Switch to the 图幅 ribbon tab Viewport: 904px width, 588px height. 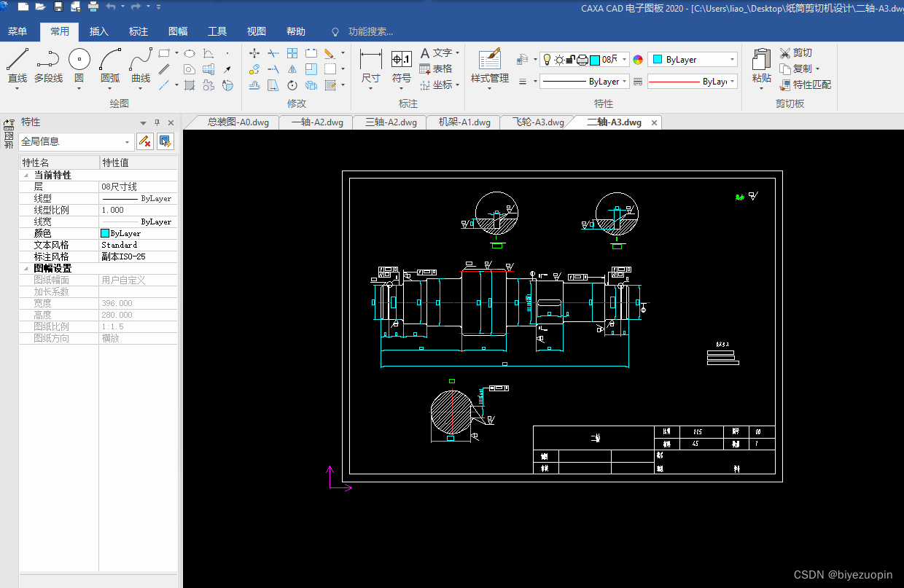(x=178, y=31)
